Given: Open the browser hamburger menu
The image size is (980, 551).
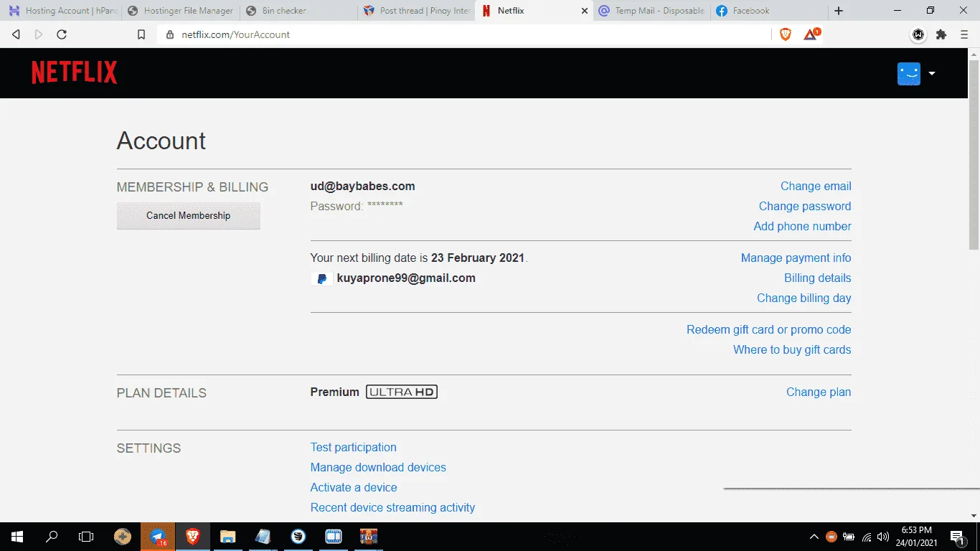Looking at the screenshot, I should pyautogui.click(x=964, y=34).
